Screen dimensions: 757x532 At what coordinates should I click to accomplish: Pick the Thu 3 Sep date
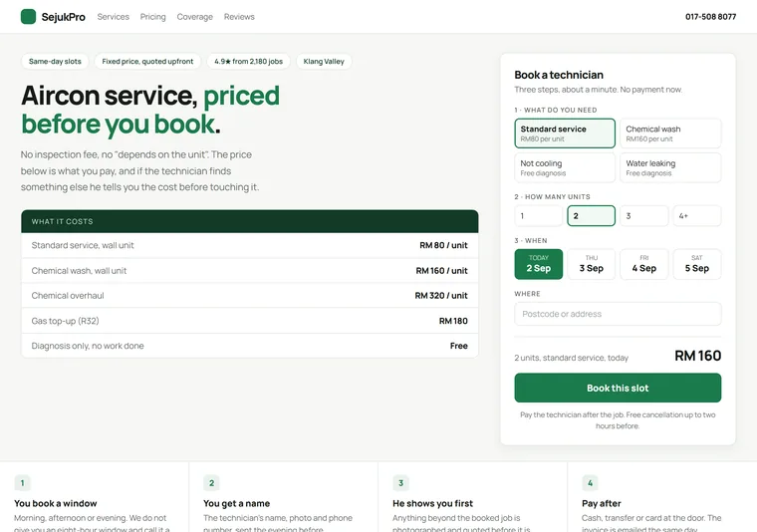(592, 264)
